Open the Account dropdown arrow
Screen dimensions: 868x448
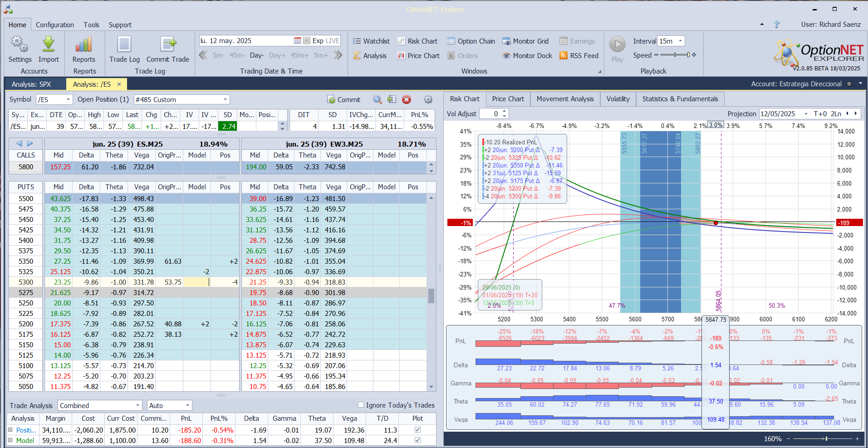(860, 84)
